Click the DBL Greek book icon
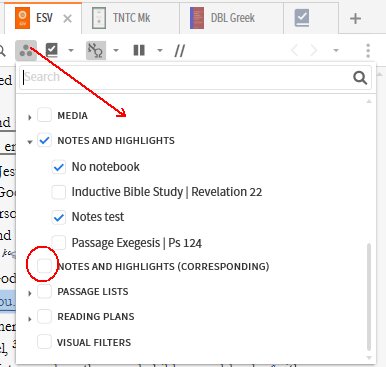Screen dimensions: 386x367 [x=197, y=18]
